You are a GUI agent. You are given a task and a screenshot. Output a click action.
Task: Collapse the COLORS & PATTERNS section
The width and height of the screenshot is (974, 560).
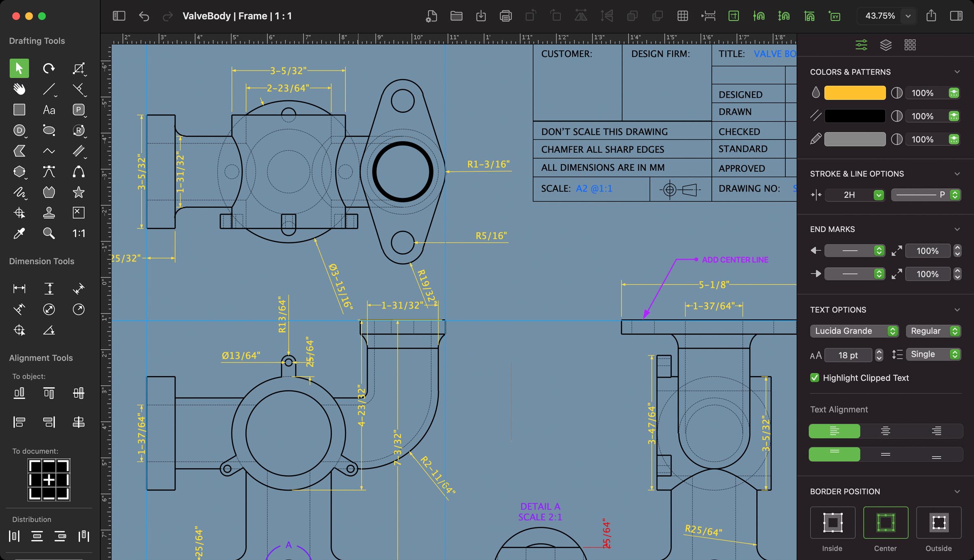click(958, 72)
